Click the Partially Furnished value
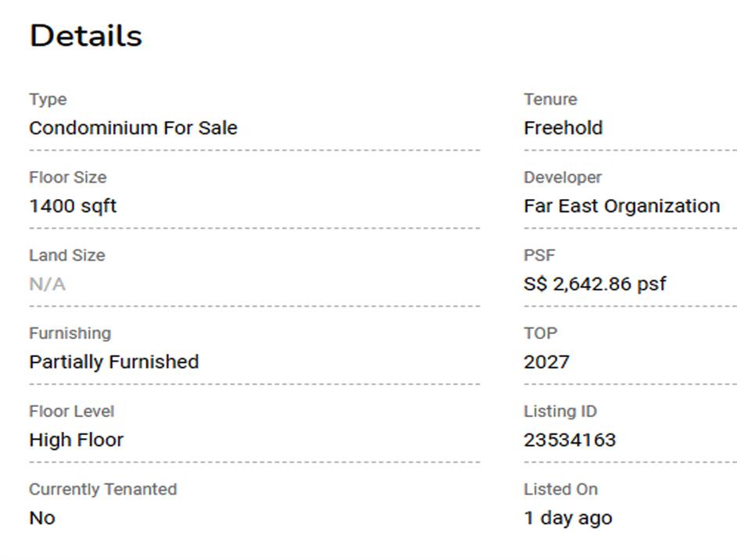 (x=113, y=362)
